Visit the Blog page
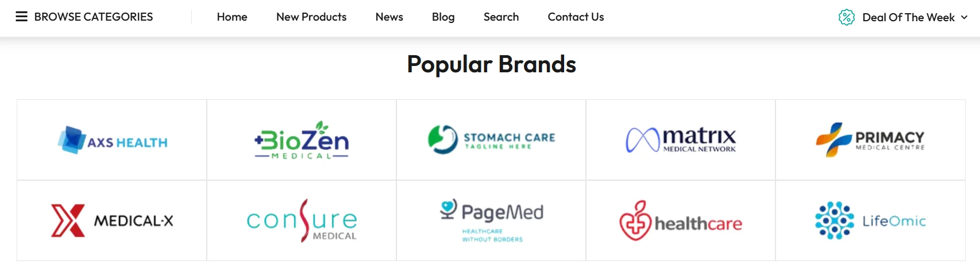980x276 pixels. 443,17
